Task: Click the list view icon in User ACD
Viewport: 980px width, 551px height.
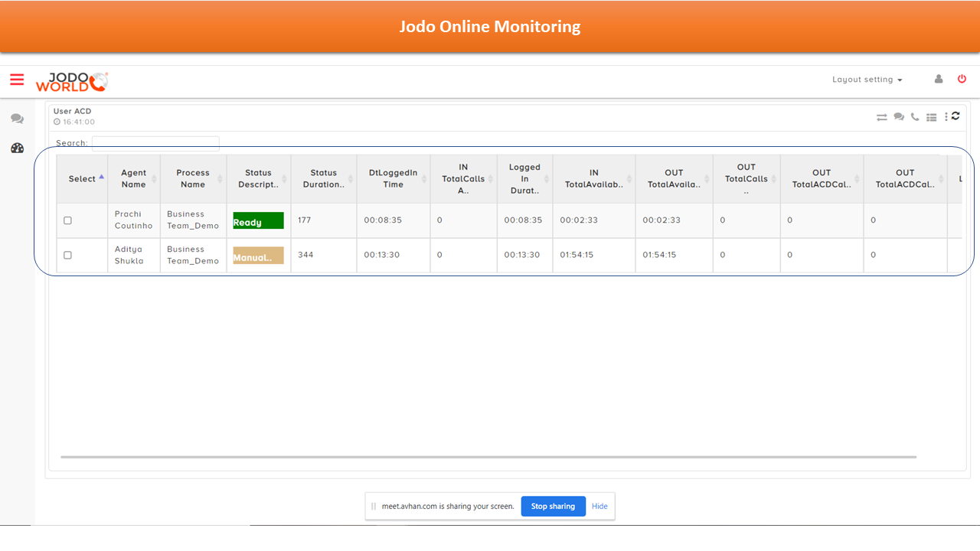Action: tap(931, 117)
